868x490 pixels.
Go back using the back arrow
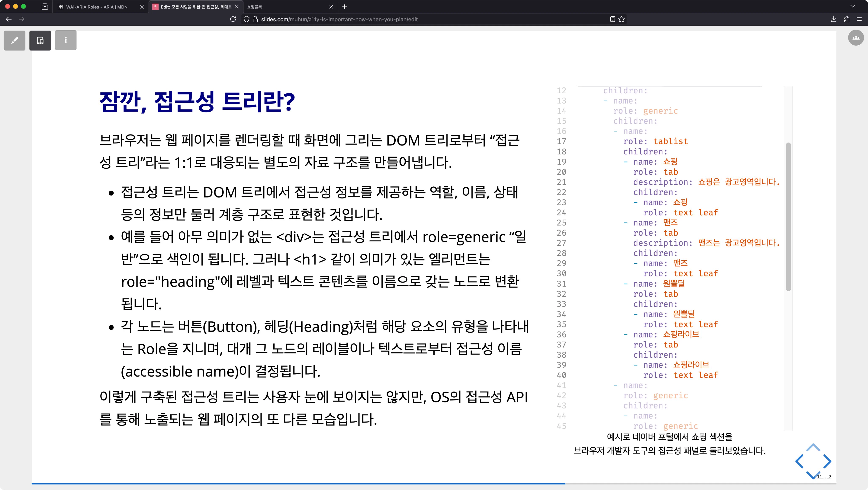[x=8, y=19]
